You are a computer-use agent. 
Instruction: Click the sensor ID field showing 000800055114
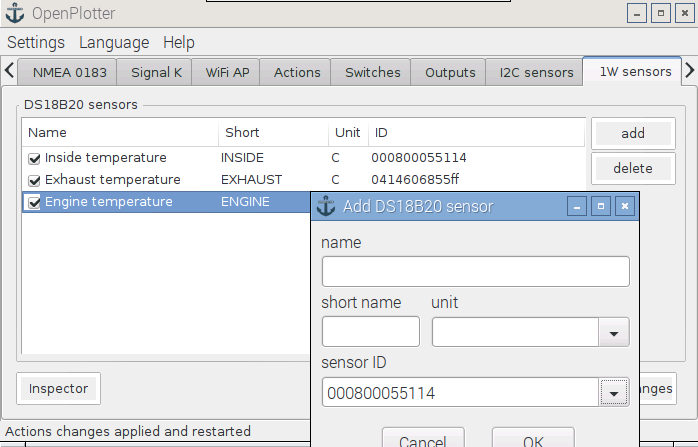click(460, 393)
